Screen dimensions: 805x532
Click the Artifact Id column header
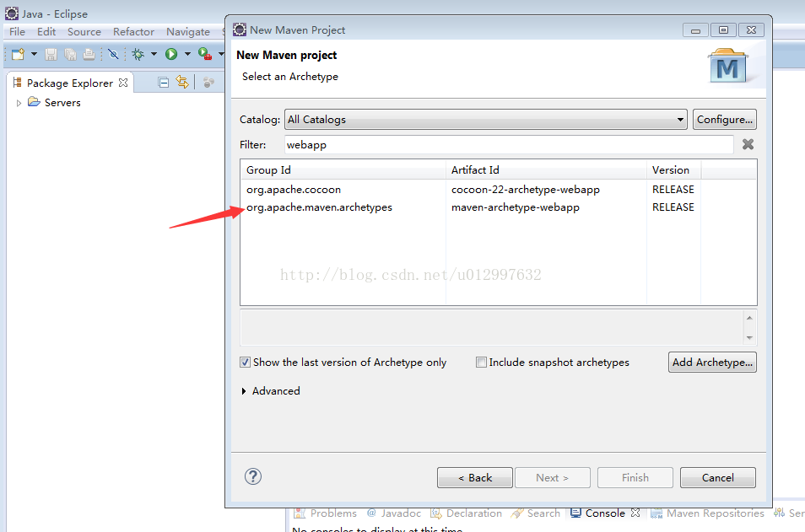point(546,169)
